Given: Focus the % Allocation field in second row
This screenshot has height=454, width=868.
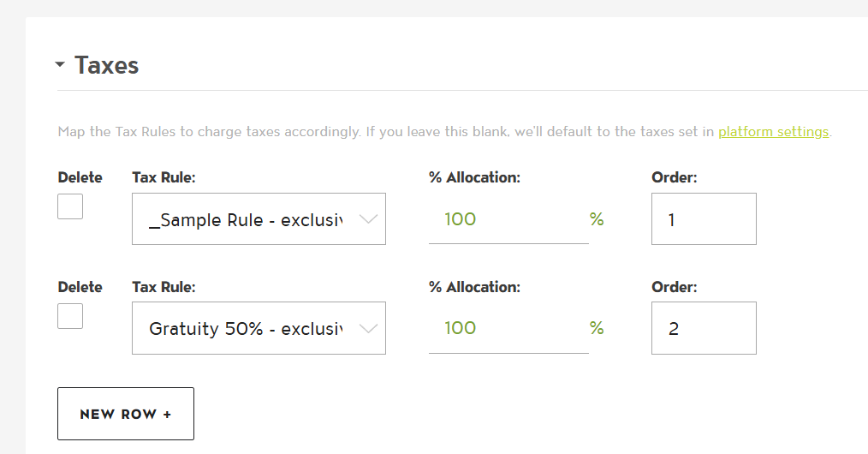Looking at the screenshot, I should (x=507, y=328).
